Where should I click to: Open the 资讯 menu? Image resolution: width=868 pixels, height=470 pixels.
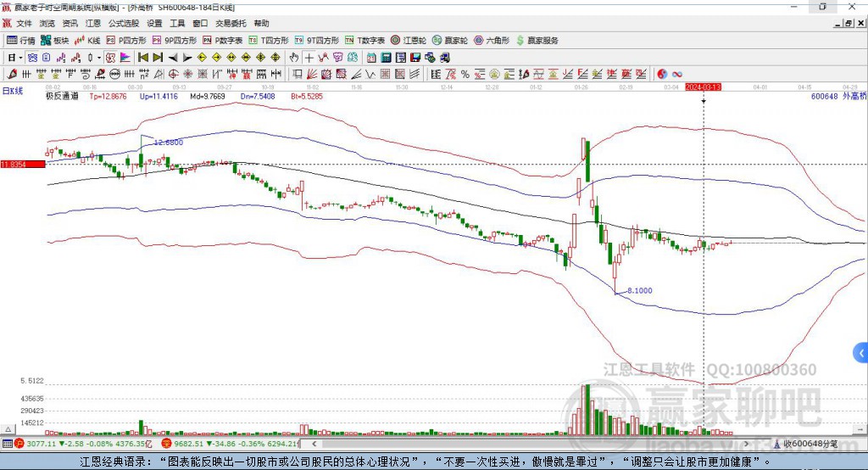pyautogui.click(x=70, y=23)
